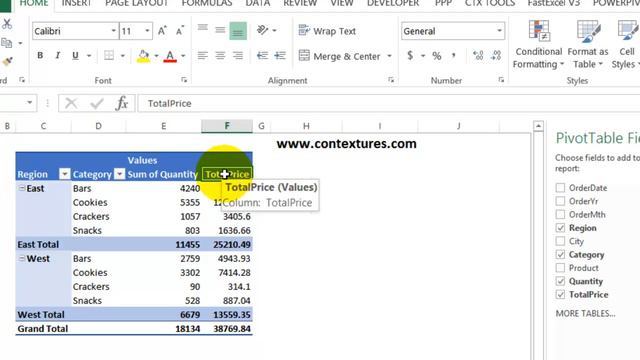Click the Borders icon
The image size is (640, 360).
tap(109, 55)
